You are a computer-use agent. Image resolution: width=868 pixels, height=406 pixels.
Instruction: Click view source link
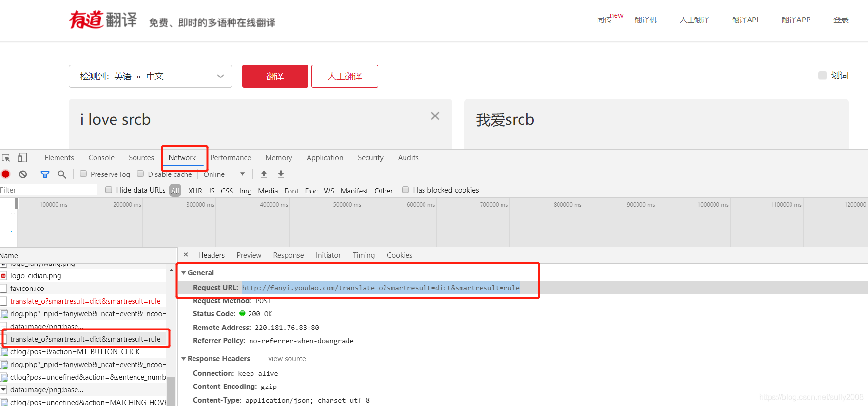(287, 359)
